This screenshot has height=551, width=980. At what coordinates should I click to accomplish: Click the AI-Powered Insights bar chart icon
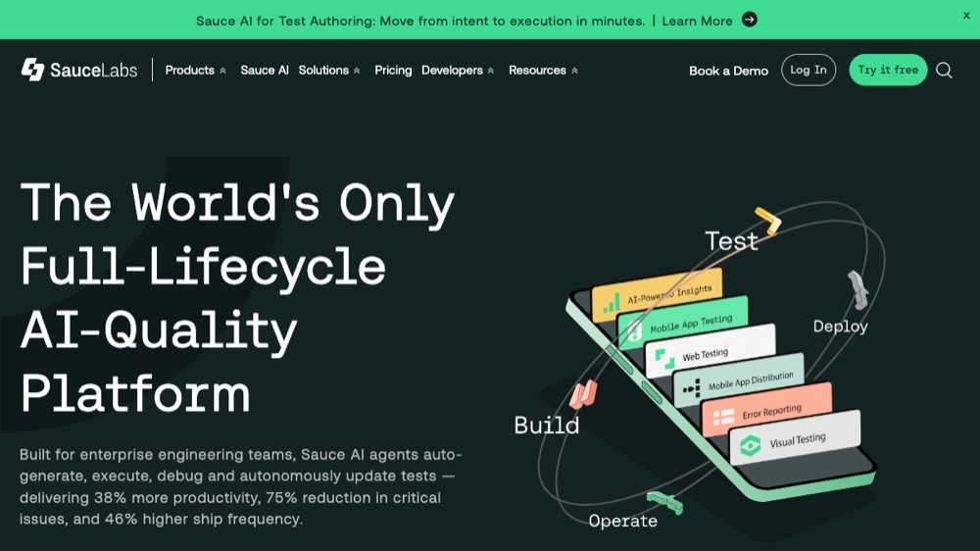(612, 303)
